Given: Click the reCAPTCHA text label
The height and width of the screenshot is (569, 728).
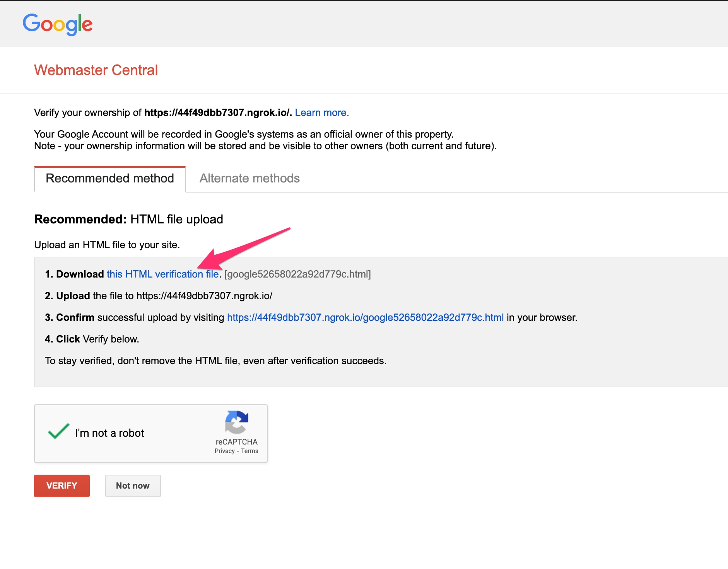Looking at the screenshot, I should point(236,442).
